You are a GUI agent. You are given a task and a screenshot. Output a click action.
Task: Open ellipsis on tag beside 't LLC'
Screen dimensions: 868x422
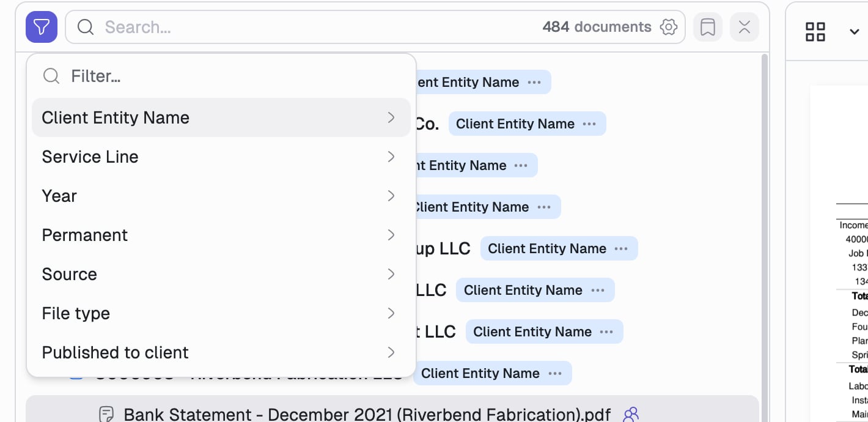606,331
